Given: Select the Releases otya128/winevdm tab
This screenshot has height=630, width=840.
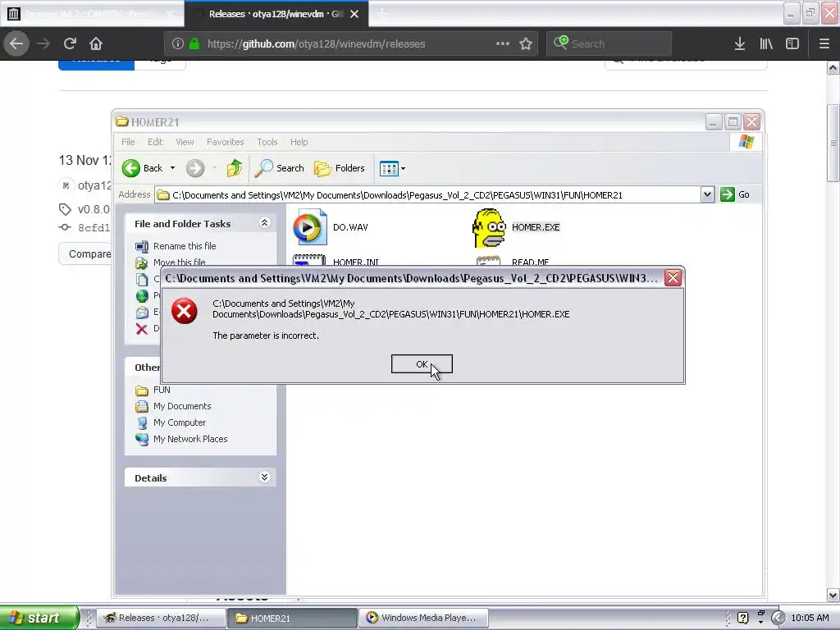Looking at the screenshot, I should [x=276, y=14].
